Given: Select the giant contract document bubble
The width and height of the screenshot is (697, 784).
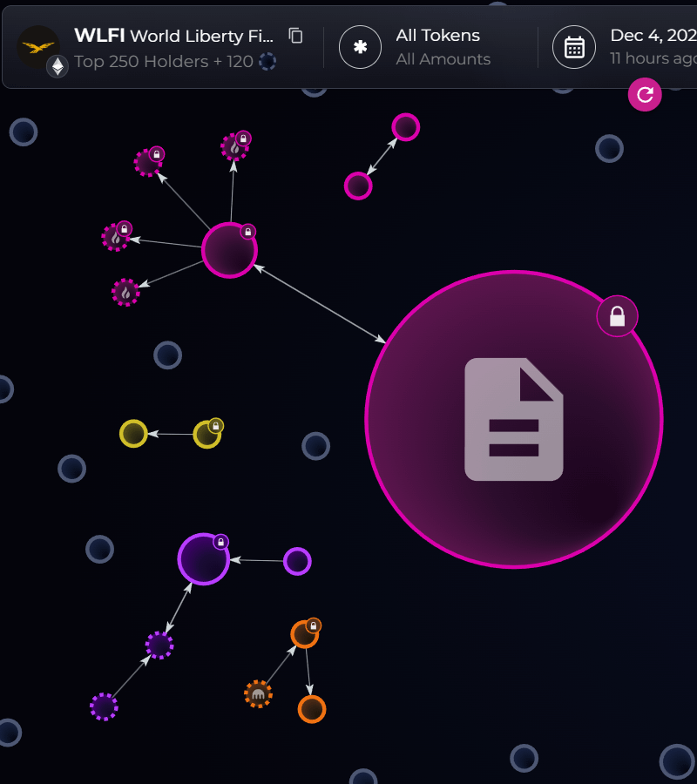Looking at the screenshot, I should point(514,419).
